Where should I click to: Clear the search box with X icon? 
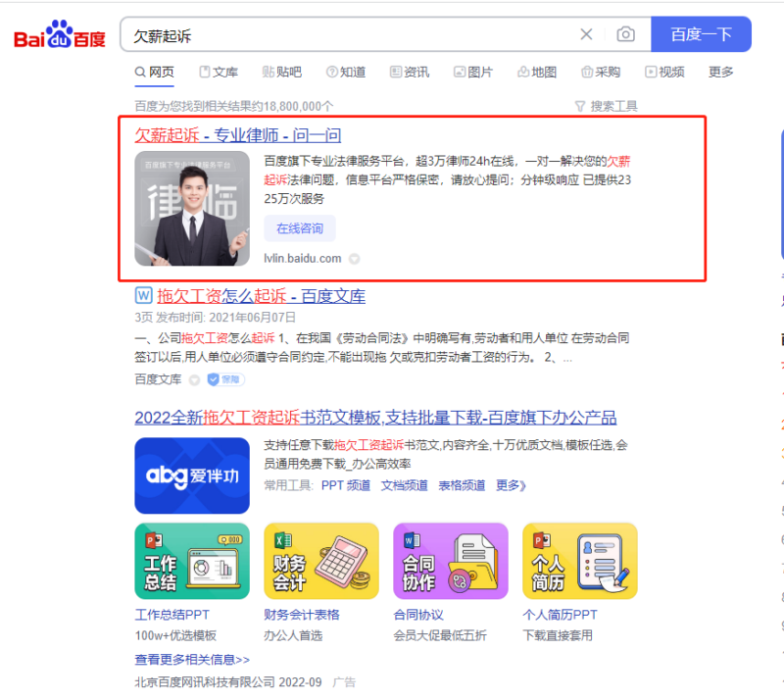click(x=586, y=34)
